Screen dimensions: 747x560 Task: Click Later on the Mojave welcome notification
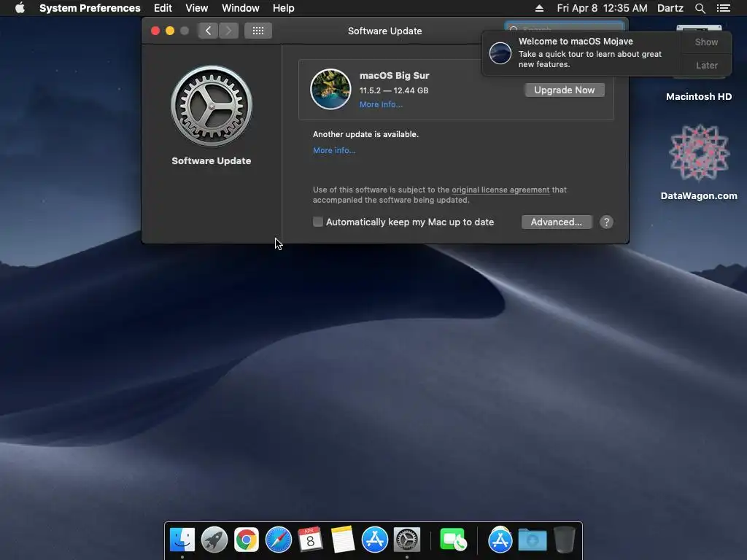pyautogui.click(x=706, y=65)
